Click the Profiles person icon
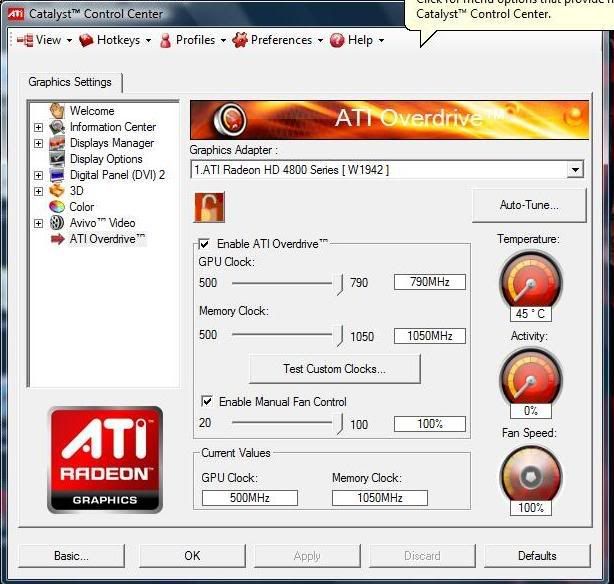Image resolution: width=614 pixels, height=584 pixels. point(165,40)
